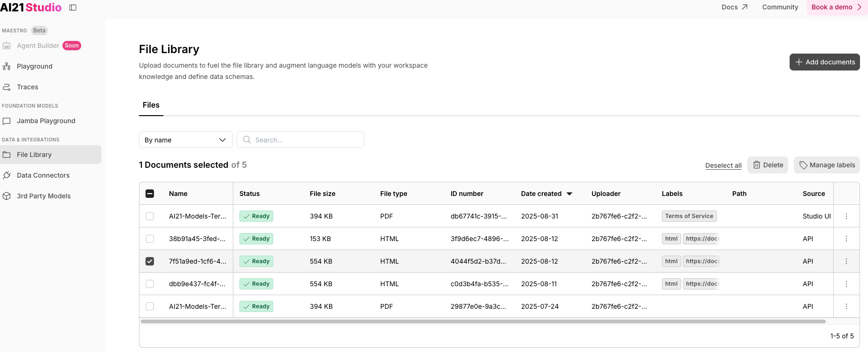Click the Deselect all link

tap(723, 165)
